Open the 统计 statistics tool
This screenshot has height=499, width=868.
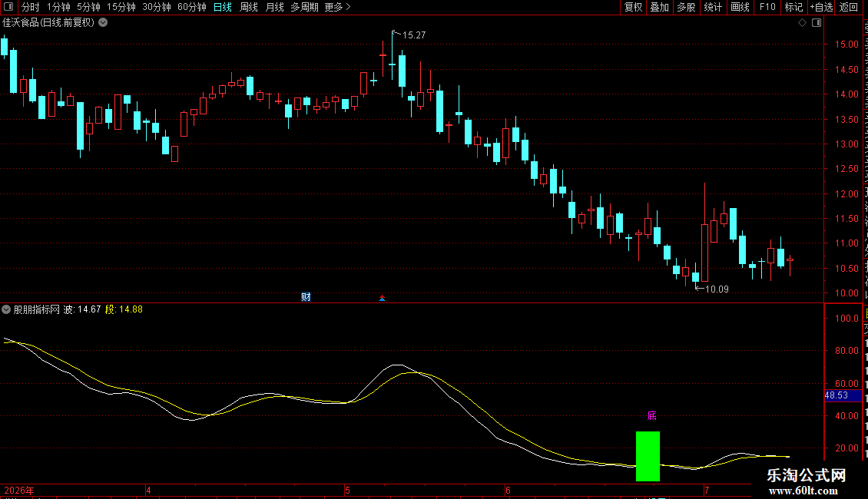(x=712, y=7)
